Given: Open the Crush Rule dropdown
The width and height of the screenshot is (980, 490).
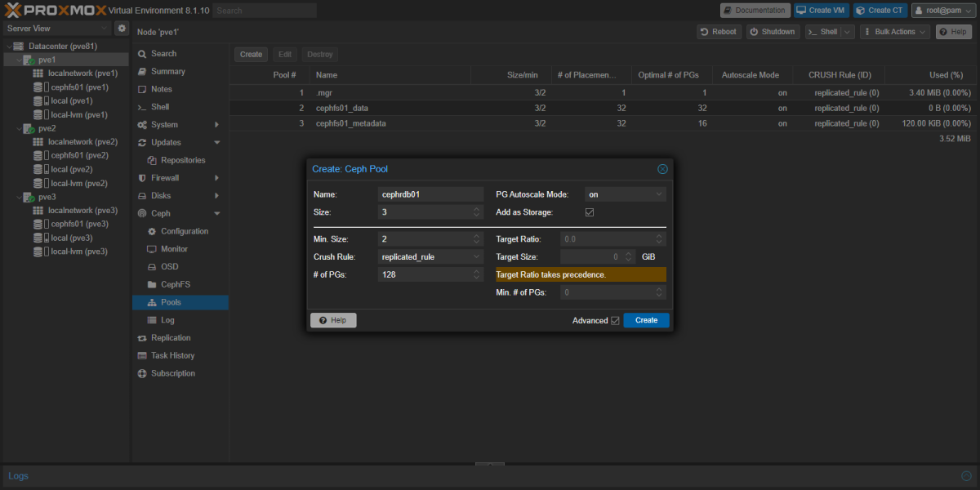Looking at the screenshot, I should click(x=478, y=256).
